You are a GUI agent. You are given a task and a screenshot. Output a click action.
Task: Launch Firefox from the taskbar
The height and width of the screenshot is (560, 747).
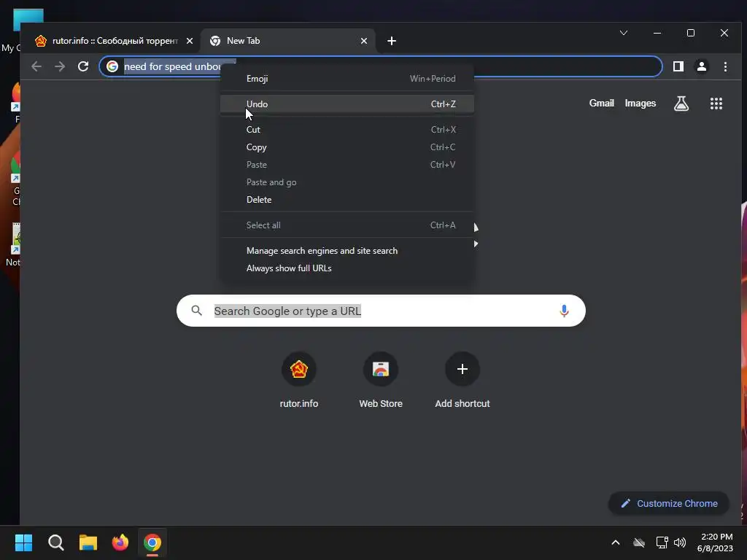click(x=120, y=542)
